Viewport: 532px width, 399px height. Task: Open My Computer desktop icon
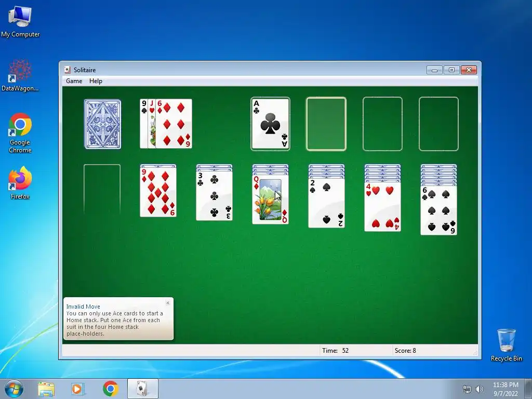pos(20,21)
